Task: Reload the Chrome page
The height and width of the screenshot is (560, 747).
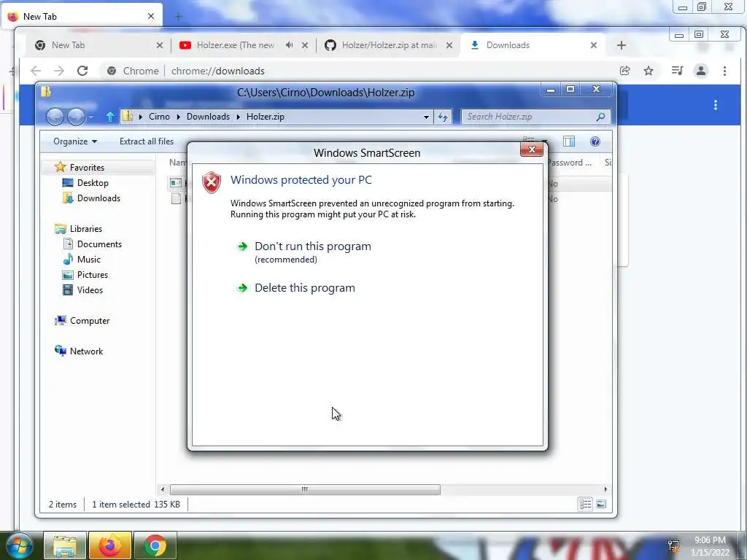Action: tap(82, 71)
